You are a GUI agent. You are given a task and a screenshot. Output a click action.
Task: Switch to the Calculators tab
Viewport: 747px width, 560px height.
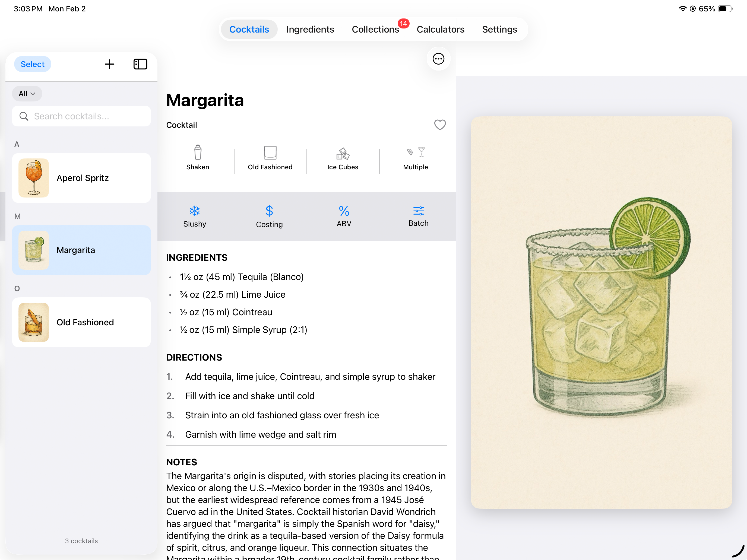440,29
